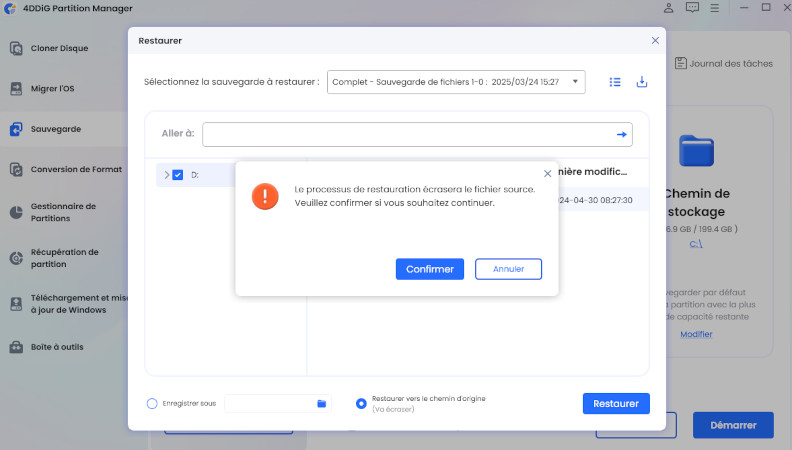Click the go arrow in Aller à field
This screenshot has height=450, width=792.
click(x=622, y=134)
